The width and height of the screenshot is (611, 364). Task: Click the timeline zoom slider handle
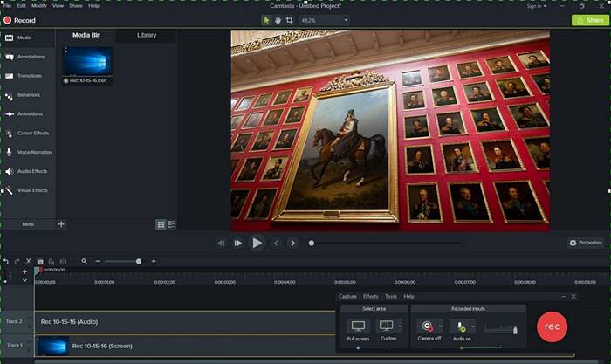point(138,261)
